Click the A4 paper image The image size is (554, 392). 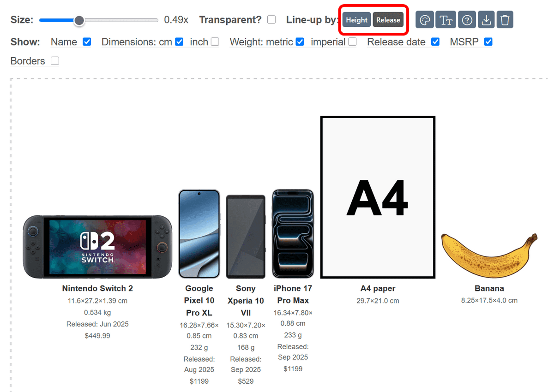coord(378,197)
